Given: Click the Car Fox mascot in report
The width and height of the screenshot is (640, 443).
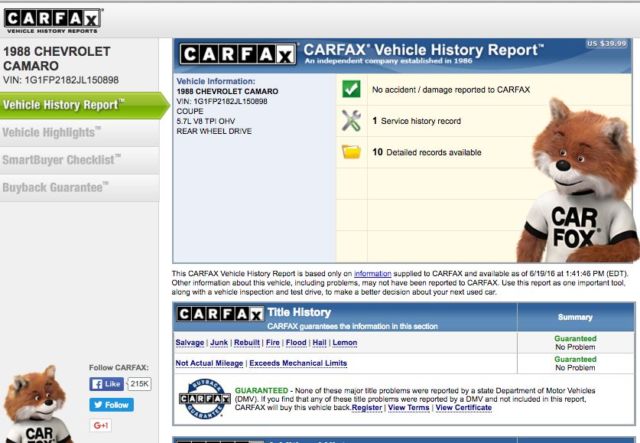Looking at the screenshot, I should [x=580, y=182].
